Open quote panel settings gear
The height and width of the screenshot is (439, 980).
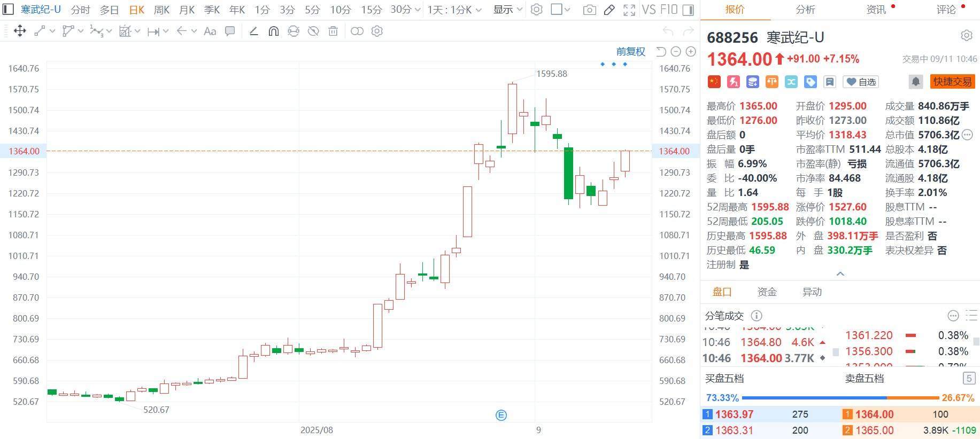pos(967,35)
